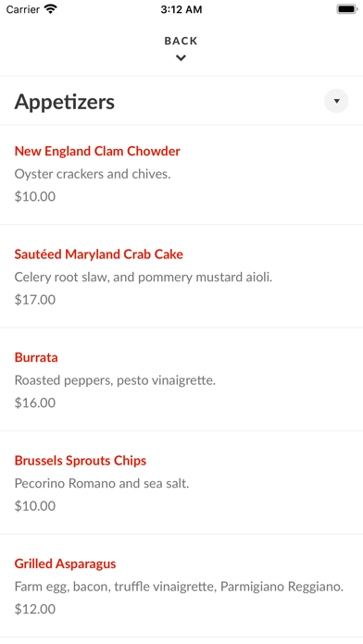The image size is (363, 644).
Task: Click the Roasted peppers, pesto vinaigrette description
Action: click(x=115, y=380)
